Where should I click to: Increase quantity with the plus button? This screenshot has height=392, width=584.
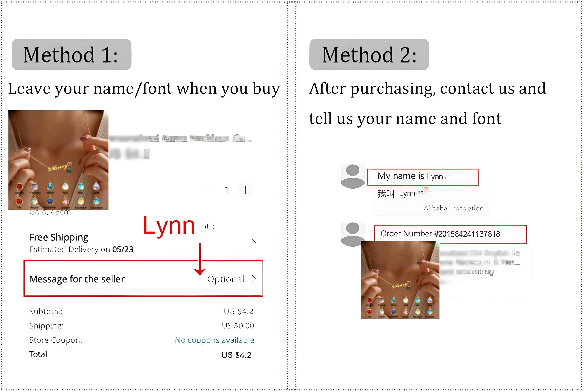tap(245, 190)
